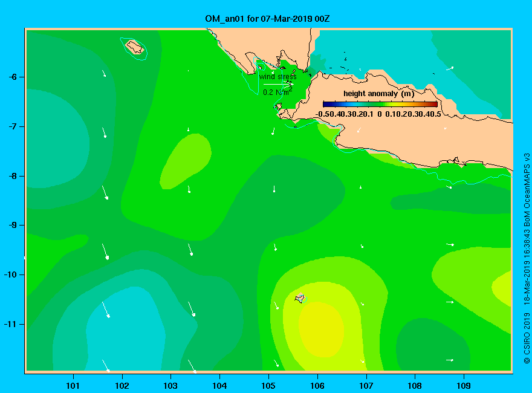Click the -7 latitude axis label
532x393 pixels.
(x=12, y=126)
